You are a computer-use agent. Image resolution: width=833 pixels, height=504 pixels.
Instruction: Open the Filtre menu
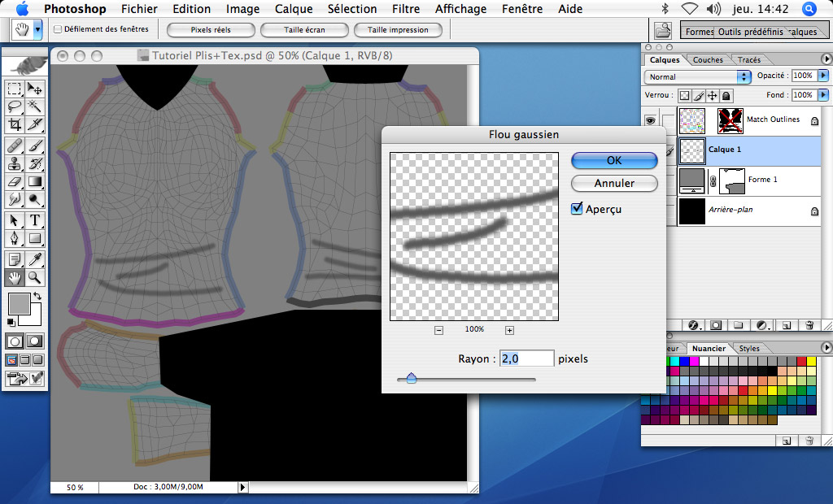(406, 9)
